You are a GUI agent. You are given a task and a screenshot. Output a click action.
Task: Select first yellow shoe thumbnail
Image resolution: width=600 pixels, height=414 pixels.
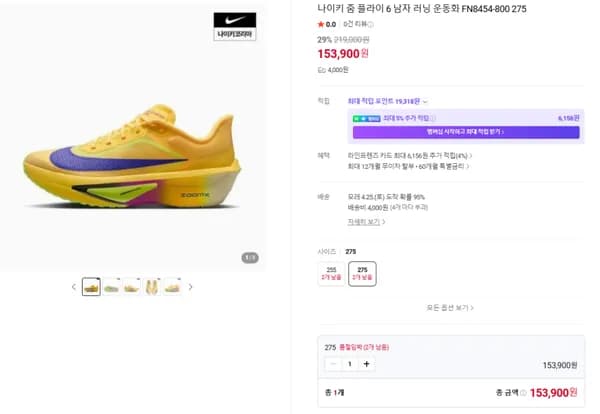point(91,287)
